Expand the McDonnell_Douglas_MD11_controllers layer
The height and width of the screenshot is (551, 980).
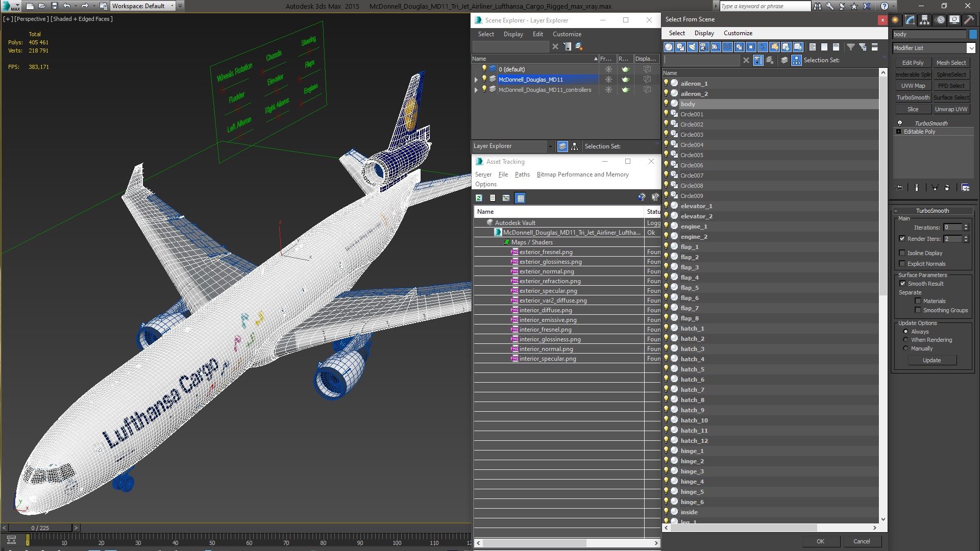tap(476, 90)
